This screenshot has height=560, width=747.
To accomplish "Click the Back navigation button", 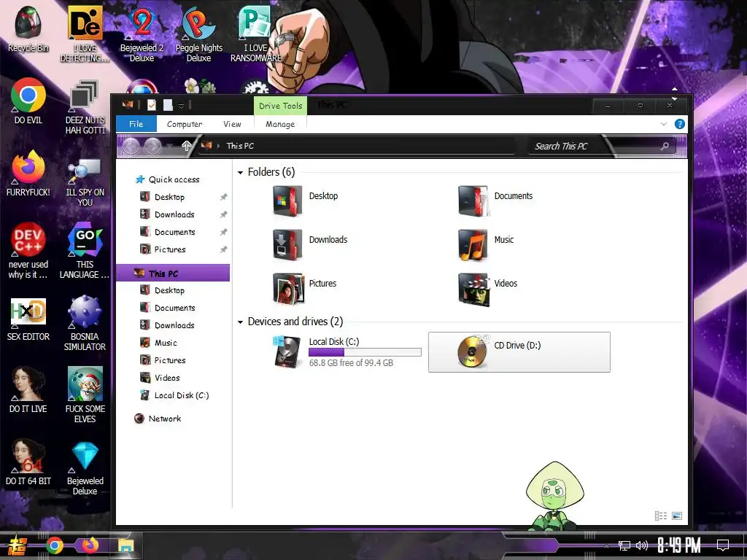I will click(131, 146).
